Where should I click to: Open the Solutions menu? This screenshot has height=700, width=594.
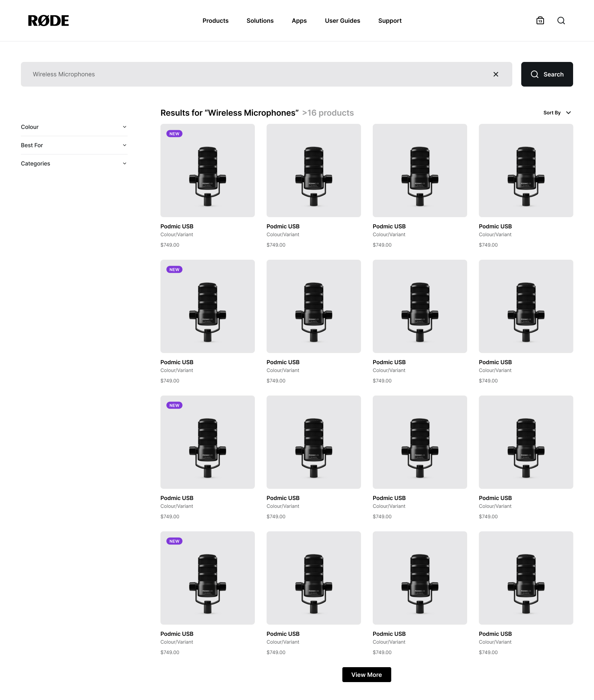[x=260, y=21]
